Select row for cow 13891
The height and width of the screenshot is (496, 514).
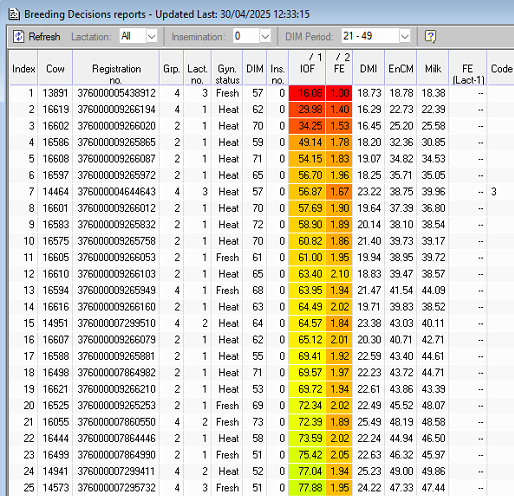257,93
